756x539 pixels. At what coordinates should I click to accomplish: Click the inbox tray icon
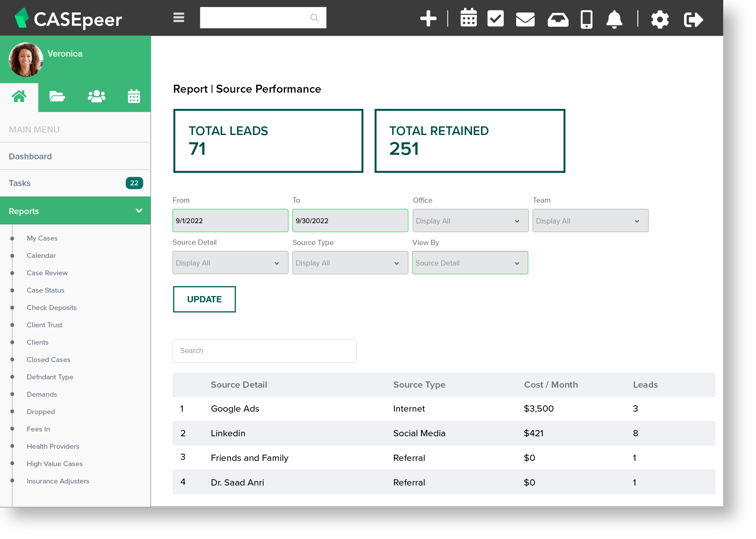[x=557, y=19]
